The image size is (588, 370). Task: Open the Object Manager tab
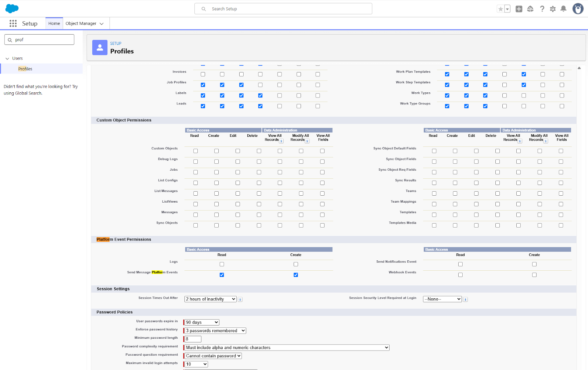[81, 24]
